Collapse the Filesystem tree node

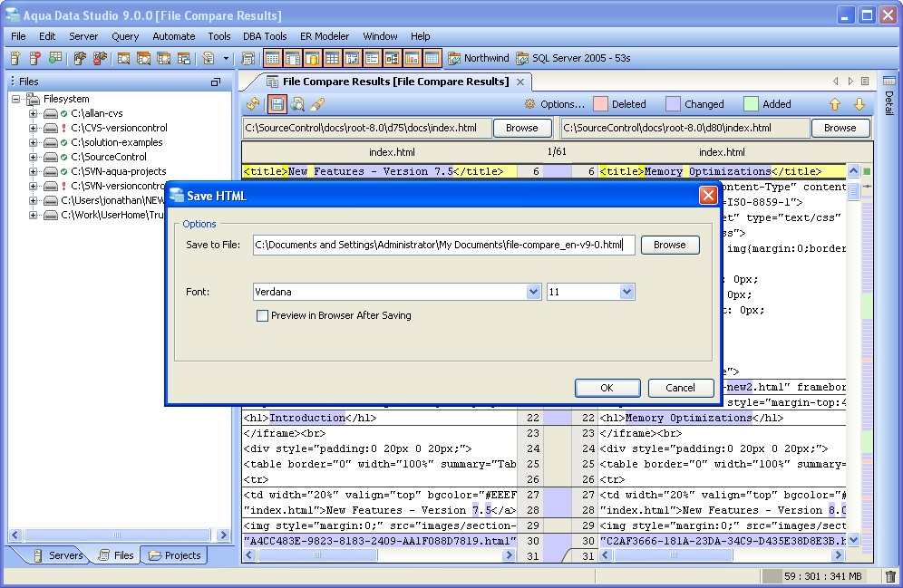[16, 99]
